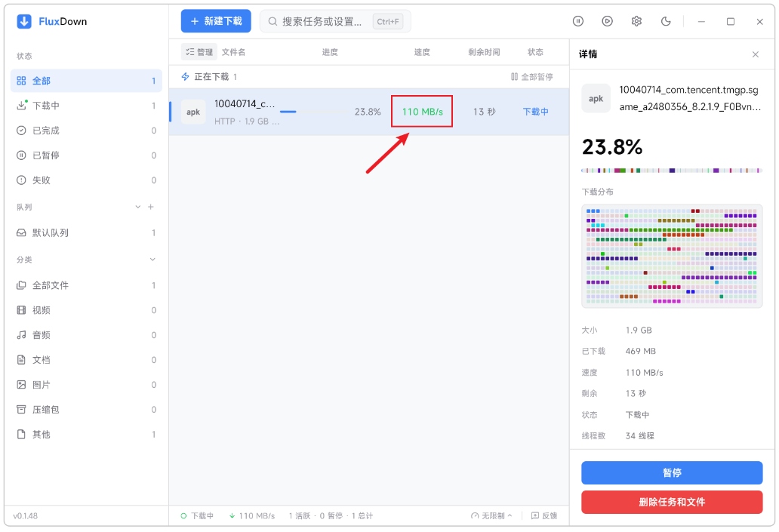779x532 pixels.
Task: Collapse the 队列 section chevron
Action: pos(137,207)
